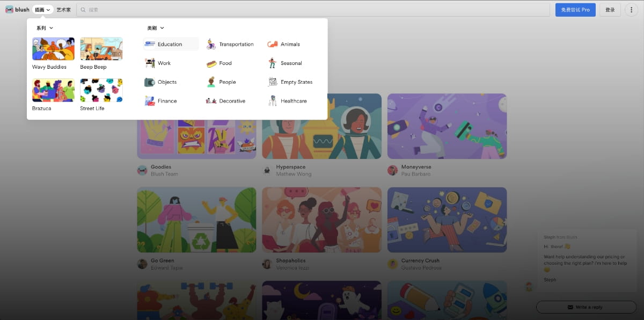Choose the Healthcare category icon
This screenshot has height=320, width=644.
[272, 101]
